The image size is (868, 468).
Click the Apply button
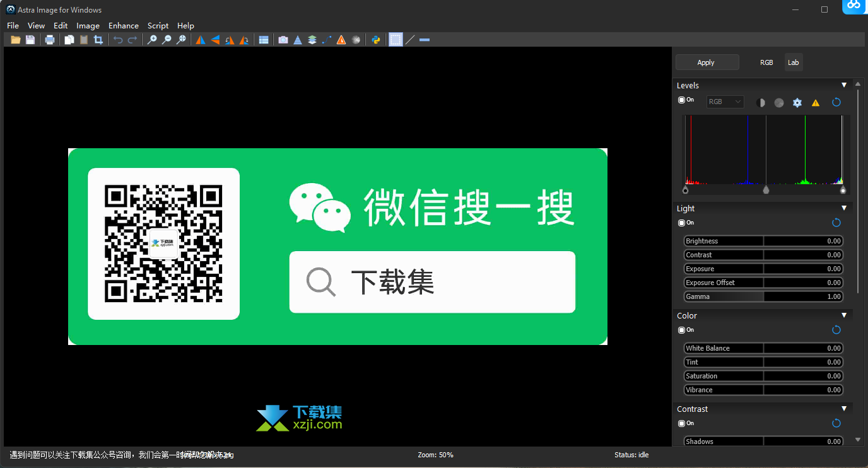[707, 62]
